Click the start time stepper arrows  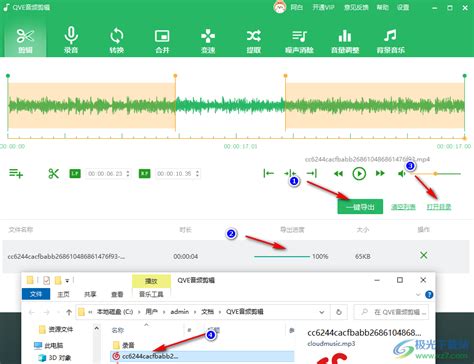[128, 174]
